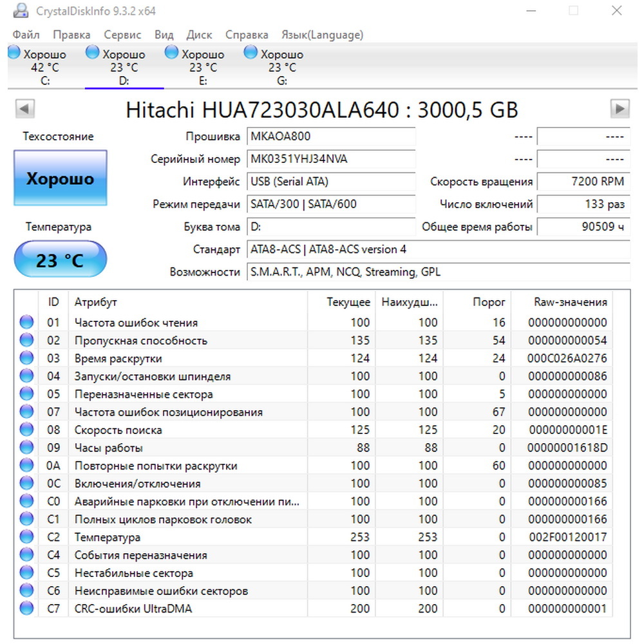644x644 pixels.
Task: Click the Хорошо health status button
Action: pyautogui.click(x=61, y=178)
